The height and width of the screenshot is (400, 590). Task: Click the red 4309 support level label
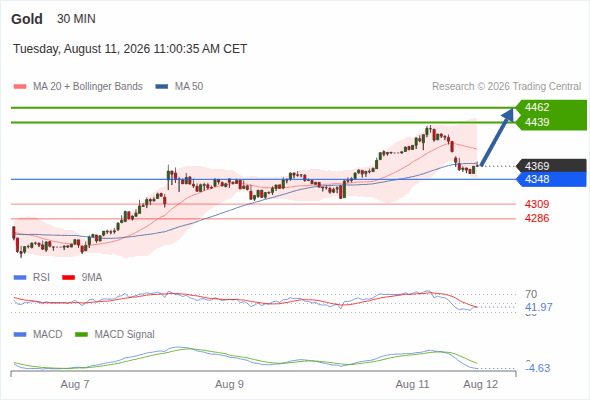click(537, 204)
